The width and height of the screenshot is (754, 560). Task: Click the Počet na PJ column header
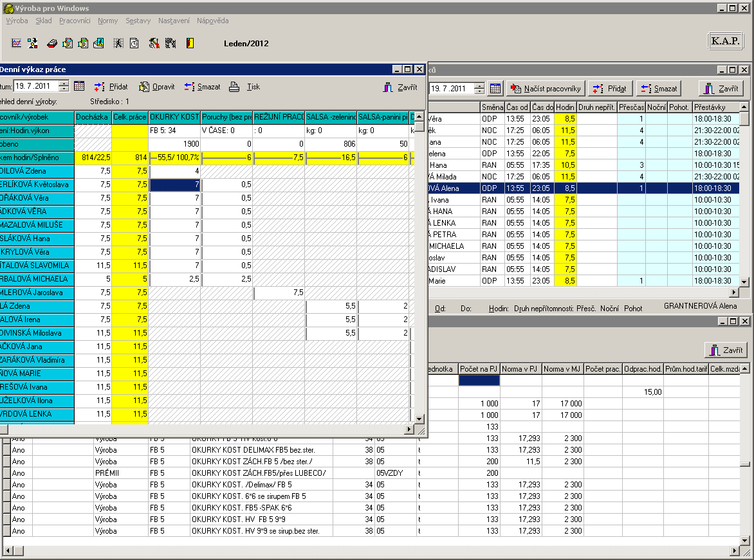coord(479,369)
